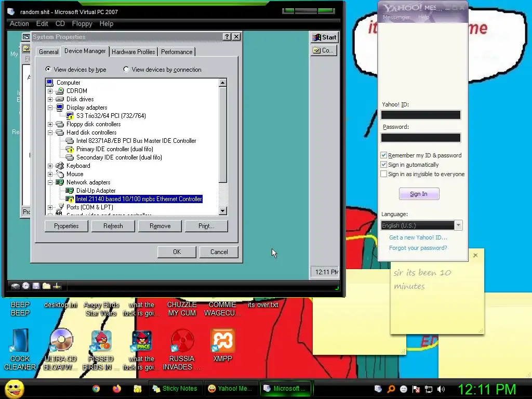Image resolution: width=532 pixels, height=399 pixels.
Task: Click the Print... button
Action: (x=206, y=226)
